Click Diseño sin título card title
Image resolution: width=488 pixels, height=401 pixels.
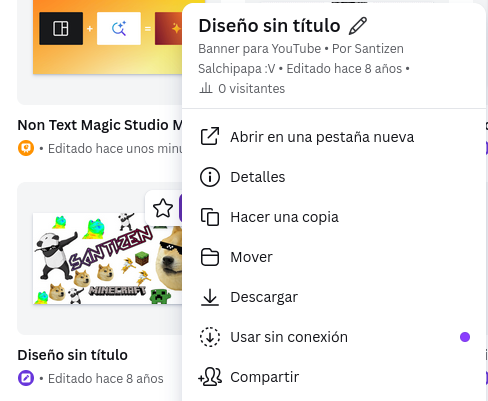pos(72,355)
